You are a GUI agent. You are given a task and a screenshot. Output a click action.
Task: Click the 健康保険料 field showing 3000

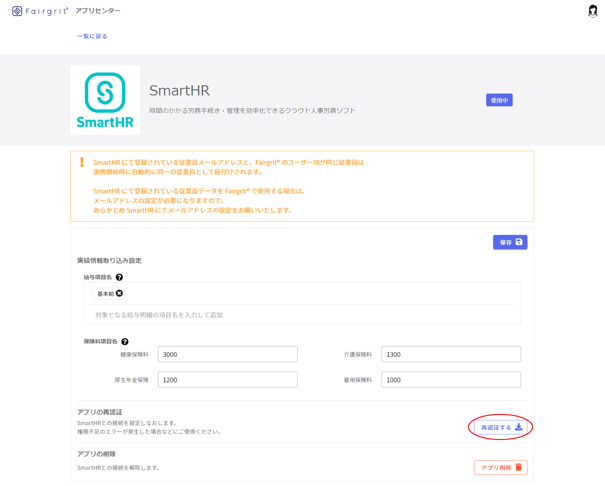point(227,354)
